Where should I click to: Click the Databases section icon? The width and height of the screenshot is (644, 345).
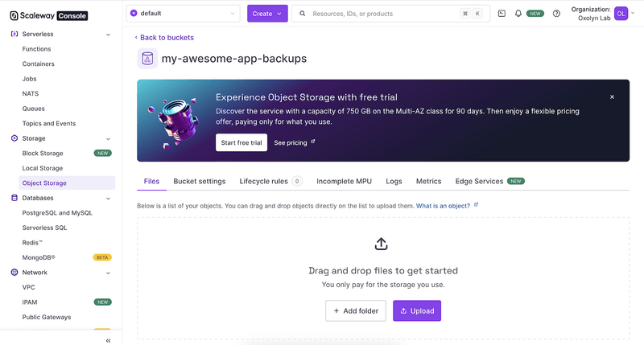[x=14, y=198]
